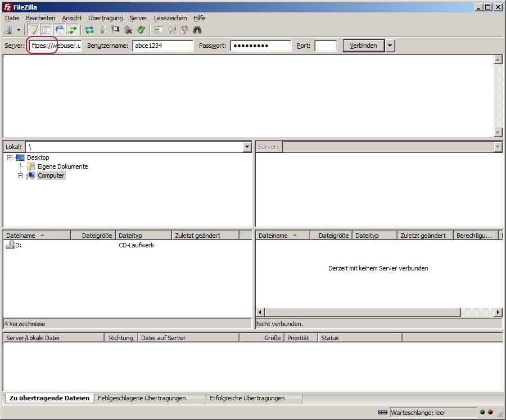Toggle the transfer queue display
This screenshot has height=420, width=506.
(73, 30)
